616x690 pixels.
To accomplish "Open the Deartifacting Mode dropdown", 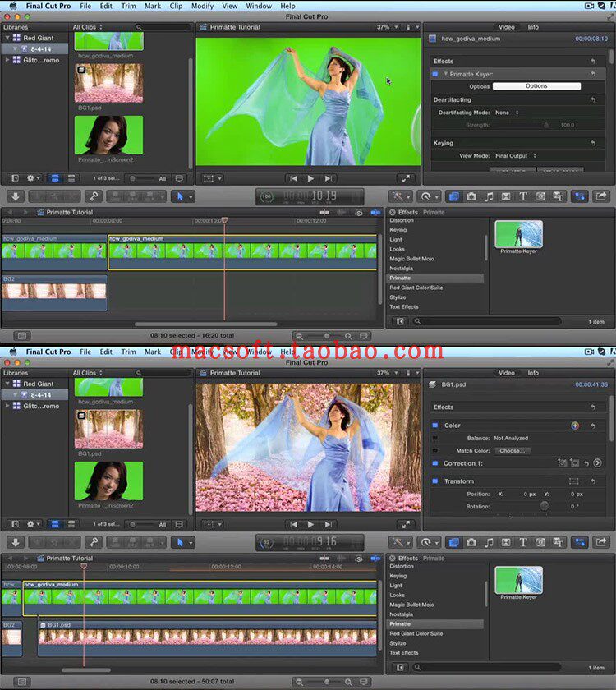I will pyautogui.click(x=507, y=113).
